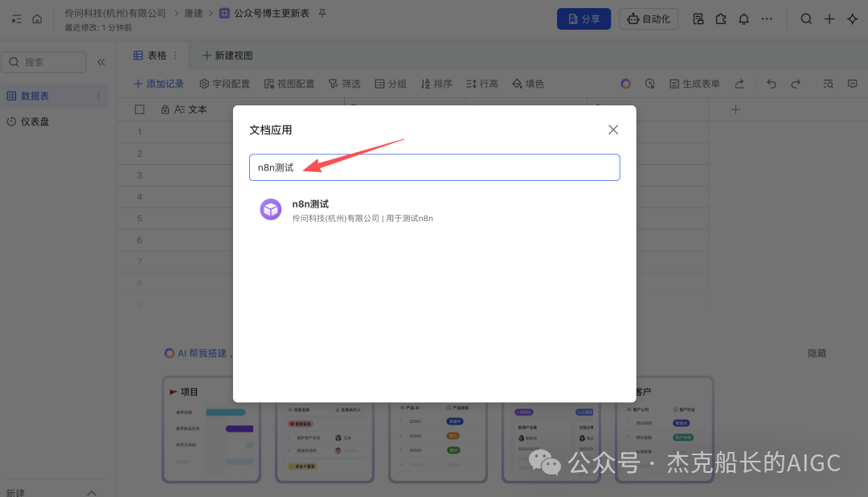This screenshot has height=497, width=868.
Task: Select all rows checkbox in header
Action: coord(140,109)
